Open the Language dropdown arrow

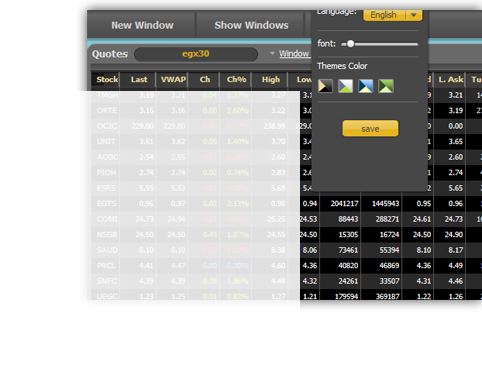point(414,15)
